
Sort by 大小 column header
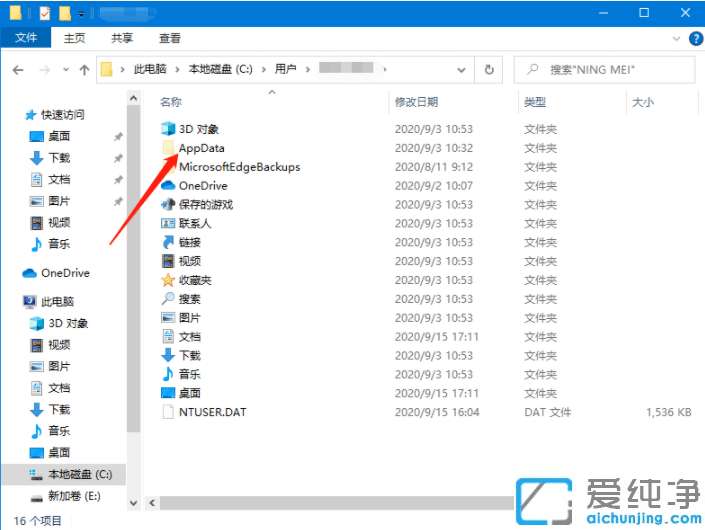tap(643, 102)
